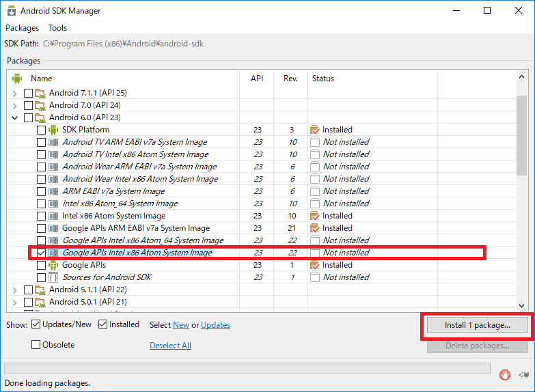Viewport: 535px width, 392px height.
Task: Check the Intel x86 Atom_64 System Image checkbox
Action: pyautogui.click(x=41, y=204)
